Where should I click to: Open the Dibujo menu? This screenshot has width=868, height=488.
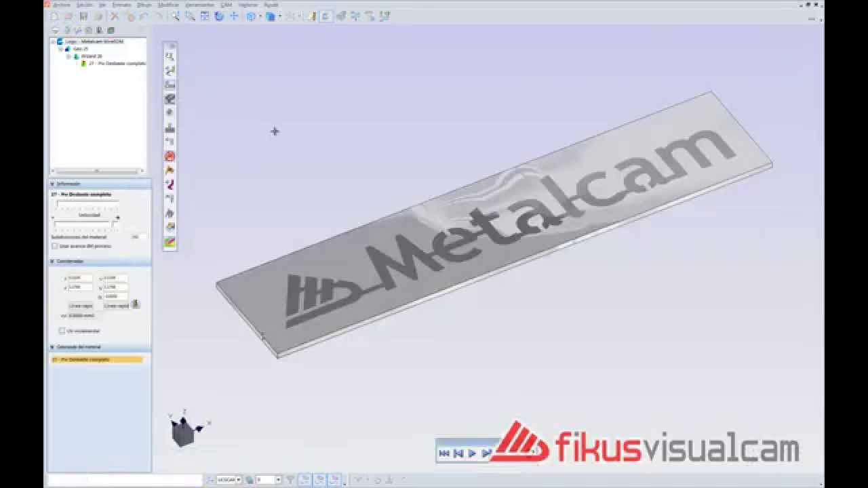click(144, 5)
